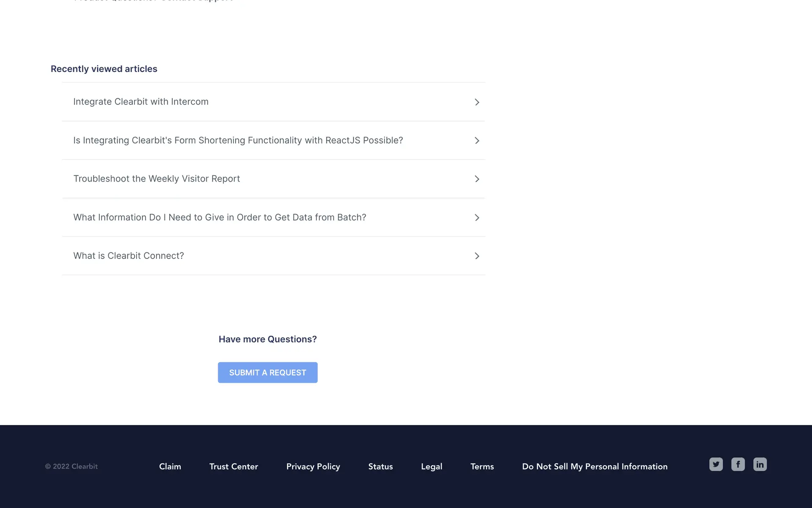Open the What Information for Batch article
The height and width of the screenshot is (508, 812).
(219, 217)
